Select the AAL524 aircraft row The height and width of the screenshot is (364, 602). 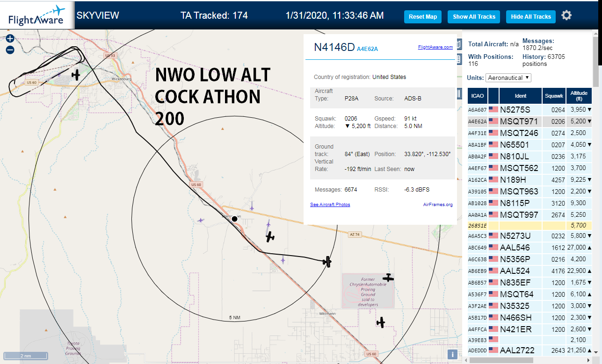530,271
